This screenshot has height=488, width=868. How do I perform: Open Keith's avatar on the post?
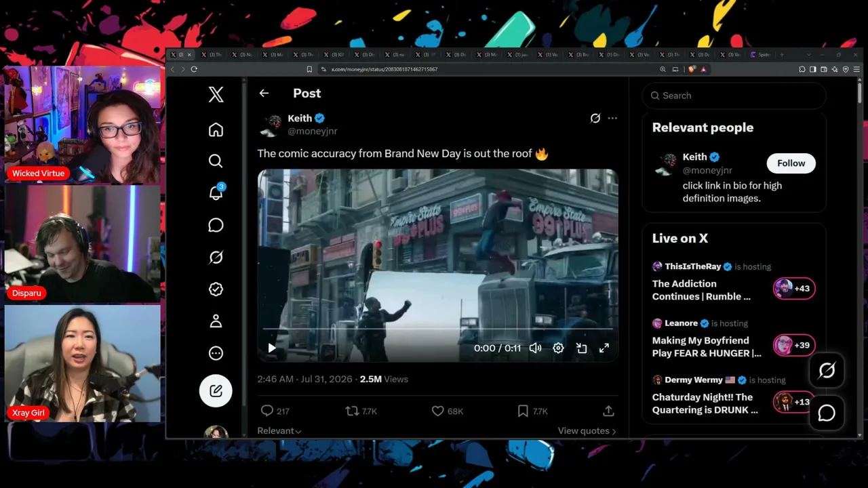[x=272, y=124]
